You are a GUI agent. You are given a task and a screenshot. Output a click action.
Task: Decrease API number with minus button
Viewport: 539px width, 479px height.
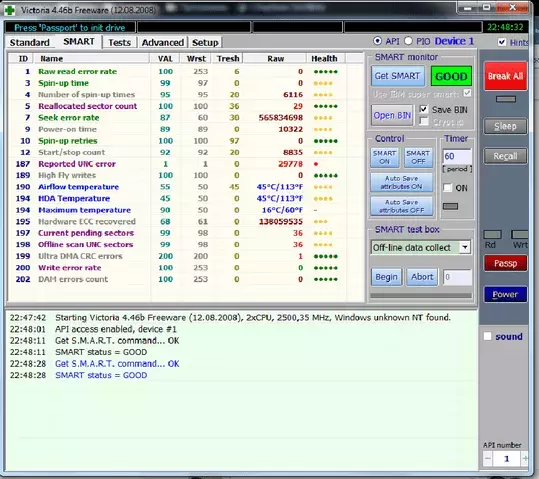[x=488, y=459]
